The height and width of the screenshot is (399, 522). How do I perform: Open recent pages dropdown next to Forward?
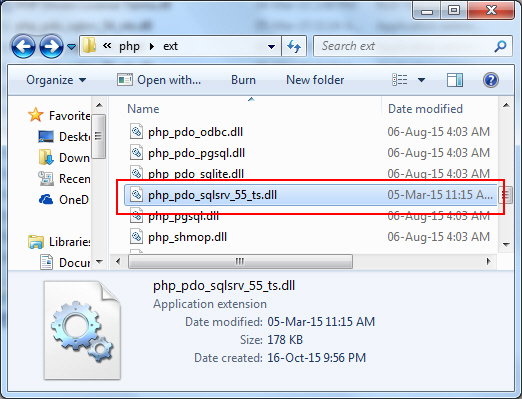(x=71, y=47)
